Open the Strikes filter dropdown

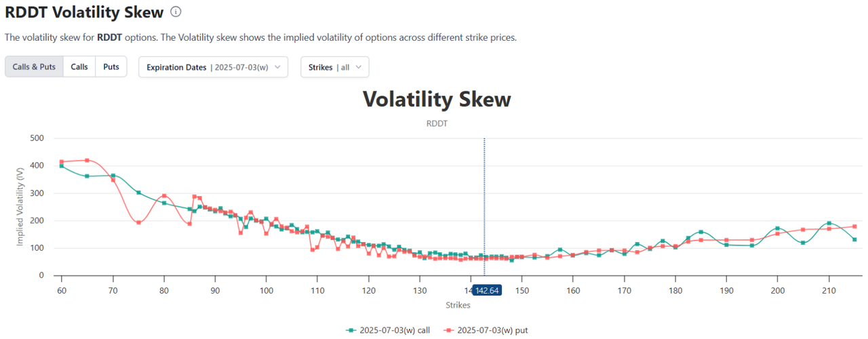coord(335,67)
